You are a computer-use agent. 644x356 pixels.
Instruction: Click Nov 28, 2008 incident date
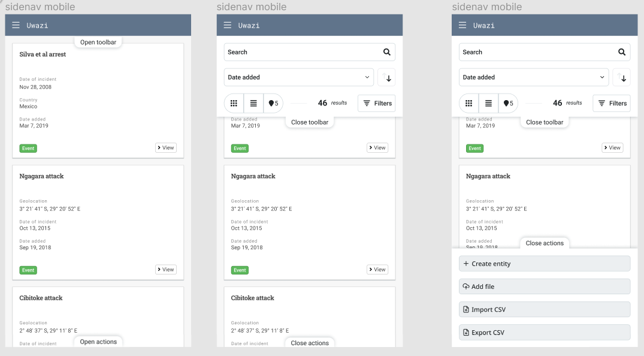point(35,87)
